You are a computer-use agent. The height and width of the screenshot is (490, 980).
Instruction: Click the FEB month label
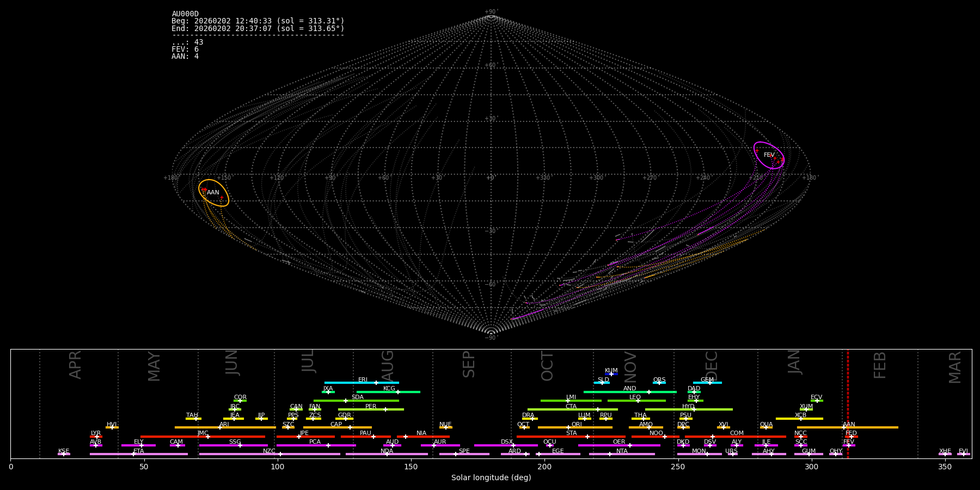point(880,365)
